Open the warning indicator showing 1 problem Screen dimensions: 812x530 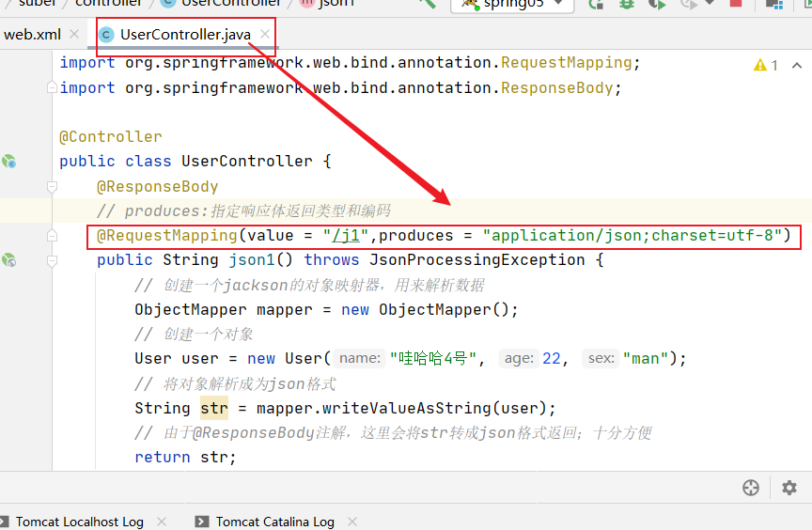tap(766, 65)
